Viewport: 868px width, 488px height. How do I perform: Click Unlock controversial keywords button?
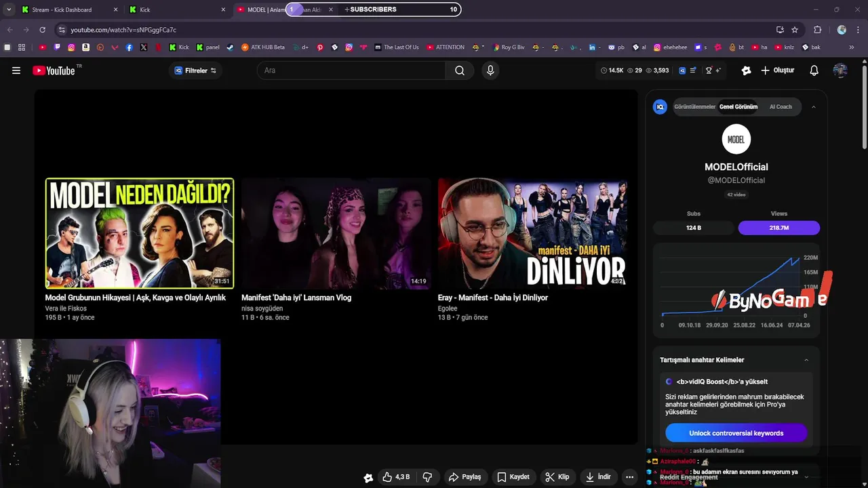[736, 433]
